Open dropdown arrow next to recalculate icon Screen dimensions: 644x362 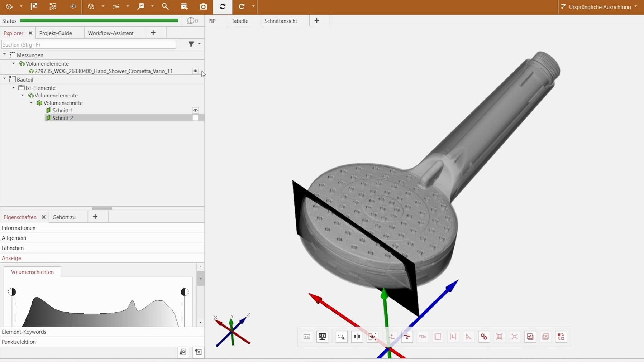pos(253,6)
